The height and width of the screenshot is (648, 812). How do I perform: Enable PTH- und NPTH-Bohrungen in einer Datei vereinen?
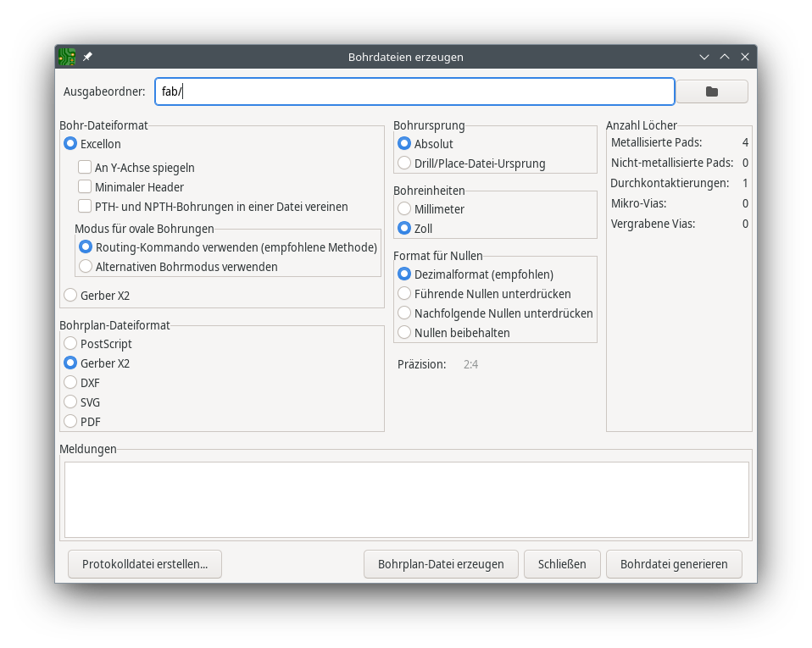pos(85,207)
